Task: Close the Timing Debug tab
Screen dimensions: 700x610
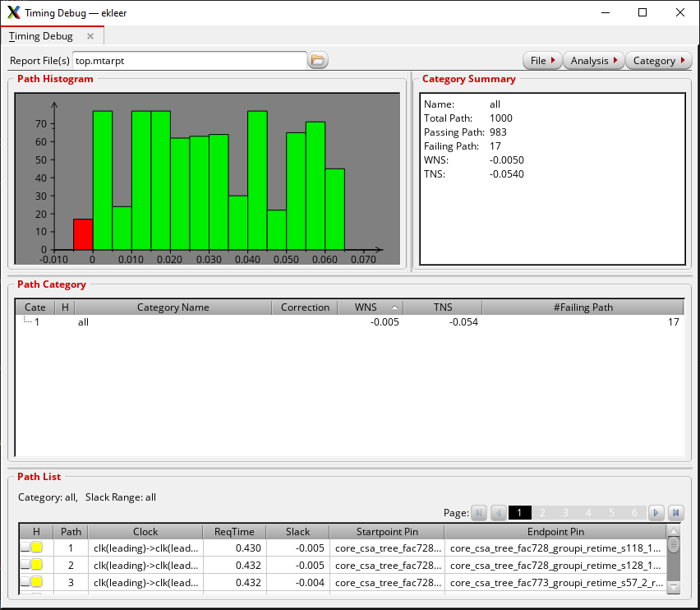Action: coord(90,36)
